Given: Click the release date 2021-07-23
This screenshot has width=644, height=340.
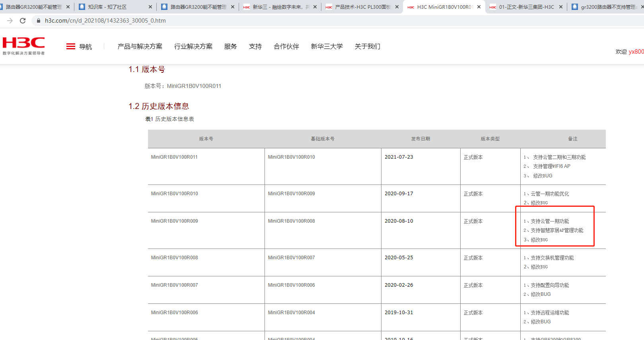Looking at the screenshot, I should pyautogui.click(x=399, y=157).
